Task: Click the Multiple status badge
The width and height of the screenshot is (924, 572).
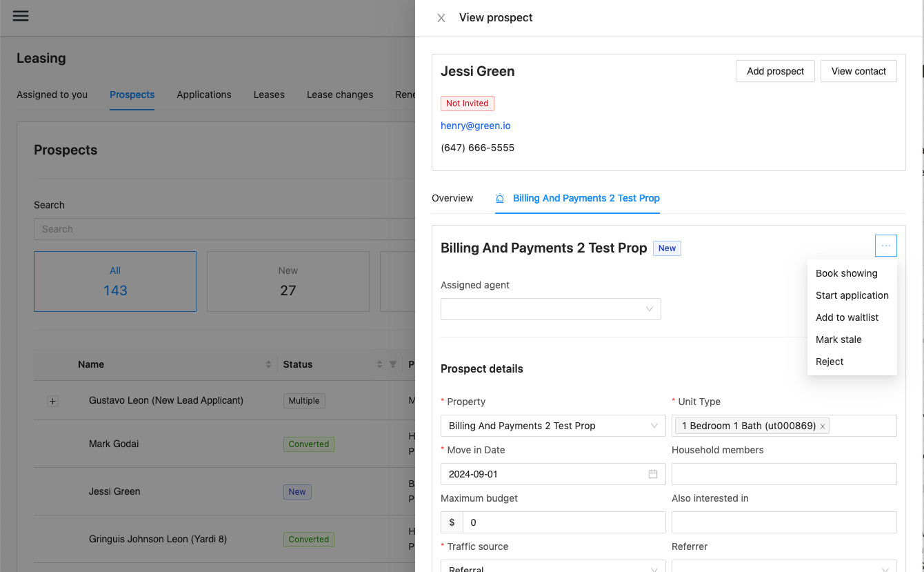Action: pyautogui.click(x=304, y=401)
